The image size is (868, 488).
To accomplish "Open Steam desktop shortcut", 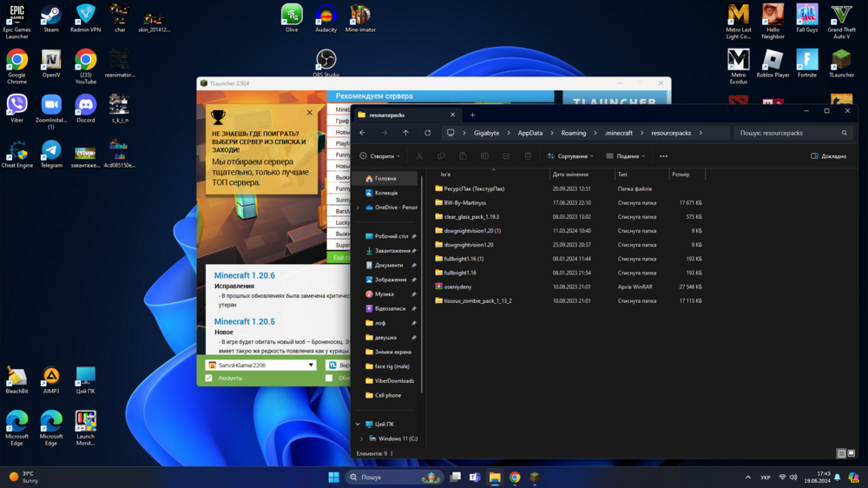I will (x=51, y=18).
